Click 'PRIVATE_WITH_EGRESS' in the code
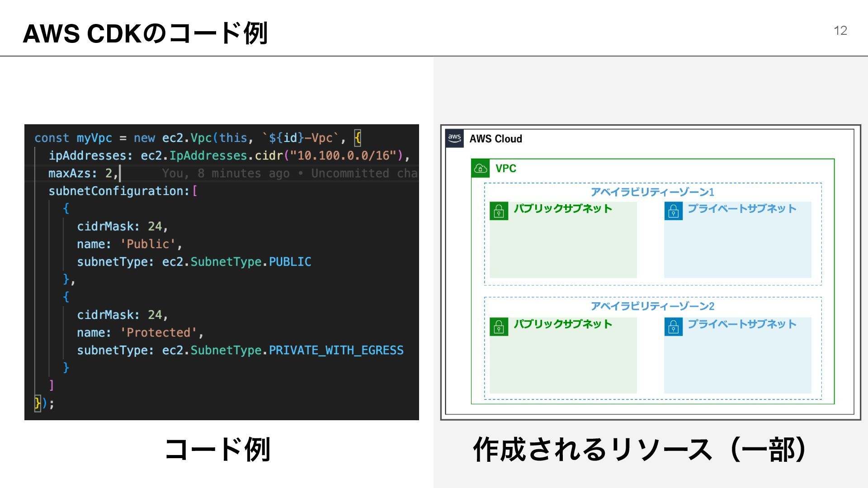 [336, 350]
